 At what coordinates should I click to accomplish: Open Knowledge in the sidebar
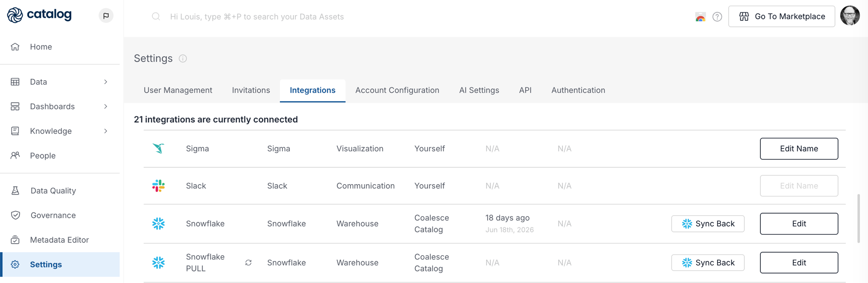[60, 131]
